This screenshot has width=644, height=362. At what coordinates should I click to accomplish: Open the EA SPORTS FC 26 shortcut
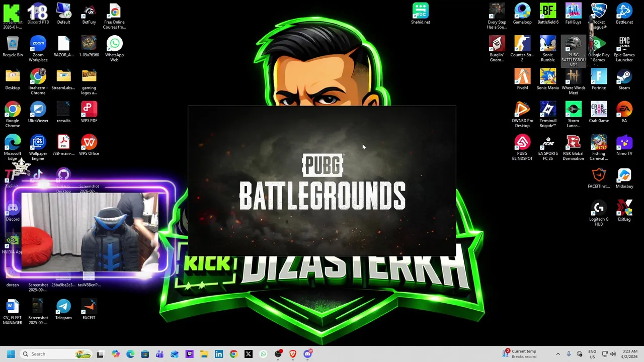click(x=547, y=147)
